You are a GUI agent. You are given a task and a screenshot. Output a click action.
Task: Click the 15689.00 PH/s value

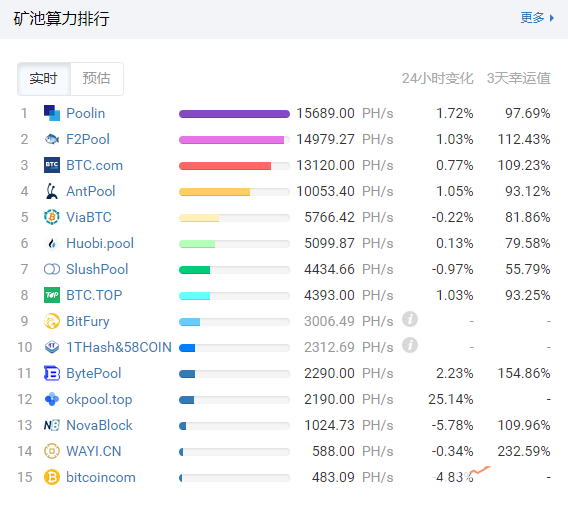[345, 113]
